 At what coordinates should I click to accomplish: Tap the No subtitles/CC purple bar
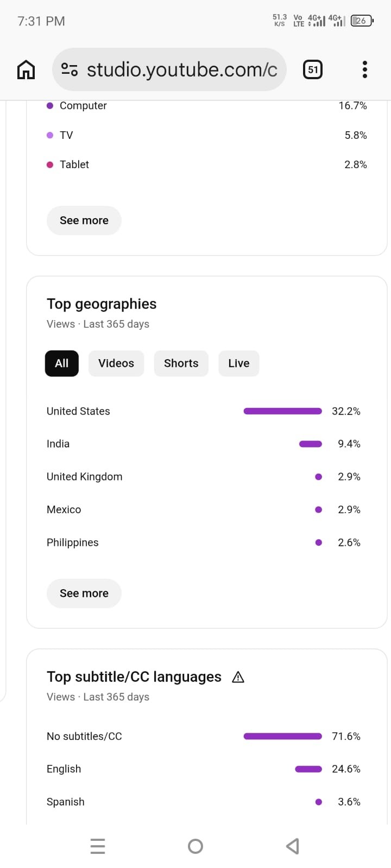(282, 736)
